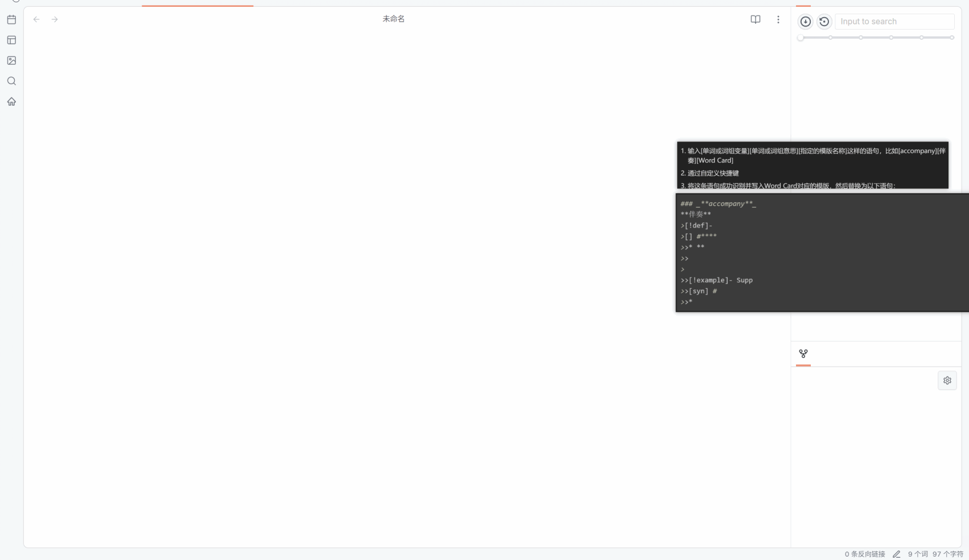
Task: Click the code line >[!def]-
Action: point(696,226)
